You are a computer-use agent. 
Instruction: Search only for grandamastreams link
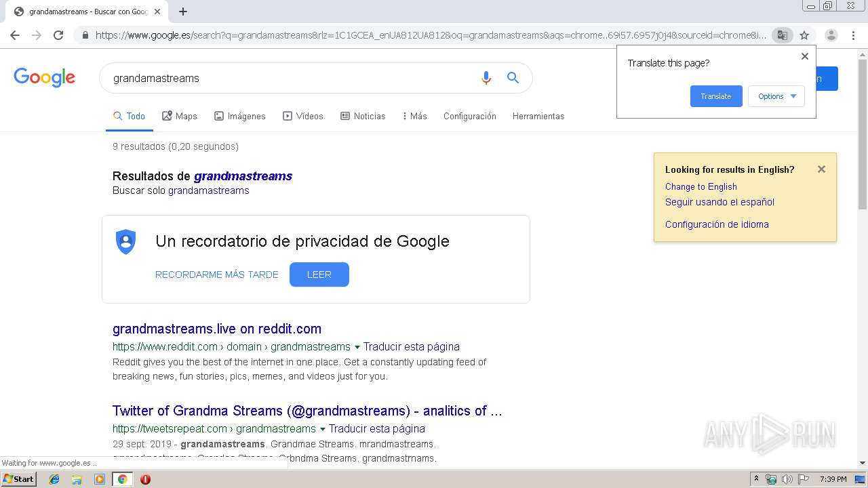coord(209,190)
